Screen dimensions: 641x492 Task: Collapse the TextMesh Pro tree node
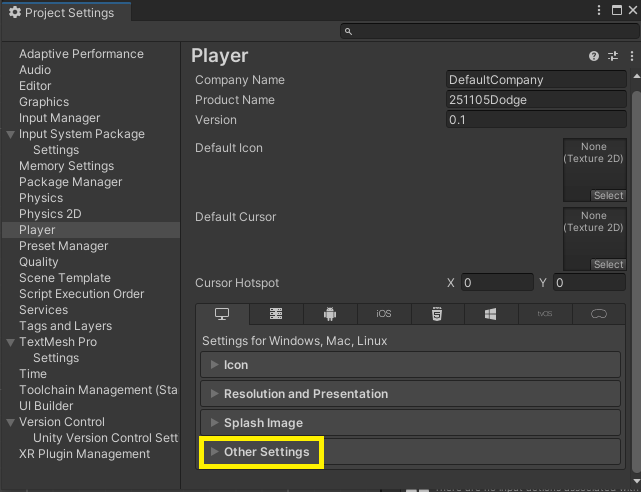pos(11,342)
